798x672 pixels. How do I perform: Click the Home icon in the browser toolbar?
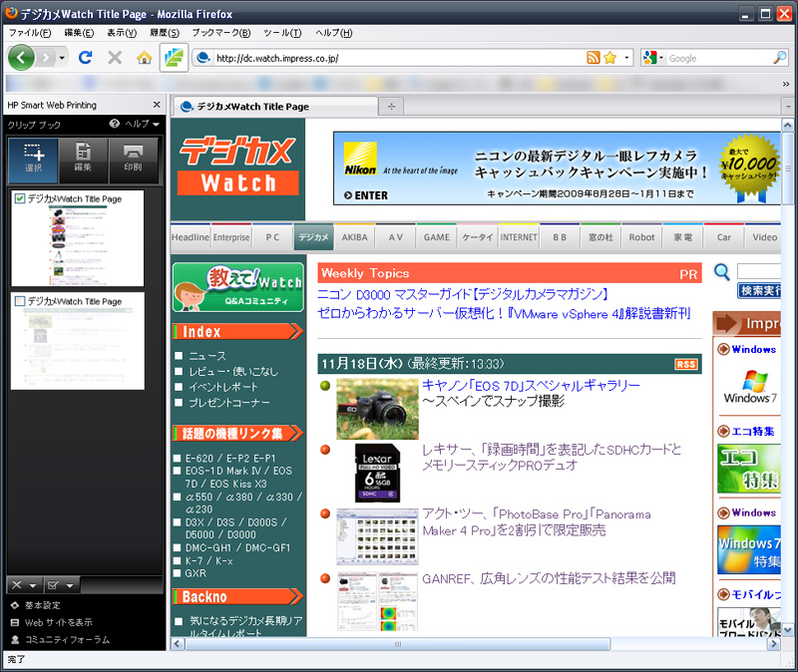[x=142, y=58]
